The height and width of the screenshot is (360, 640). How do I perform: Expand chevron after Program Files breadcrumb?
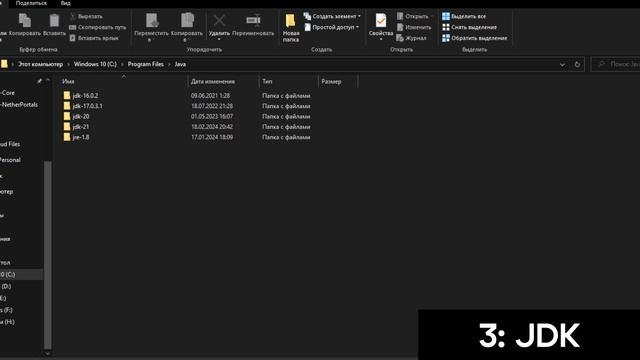(x=169, y=64)
